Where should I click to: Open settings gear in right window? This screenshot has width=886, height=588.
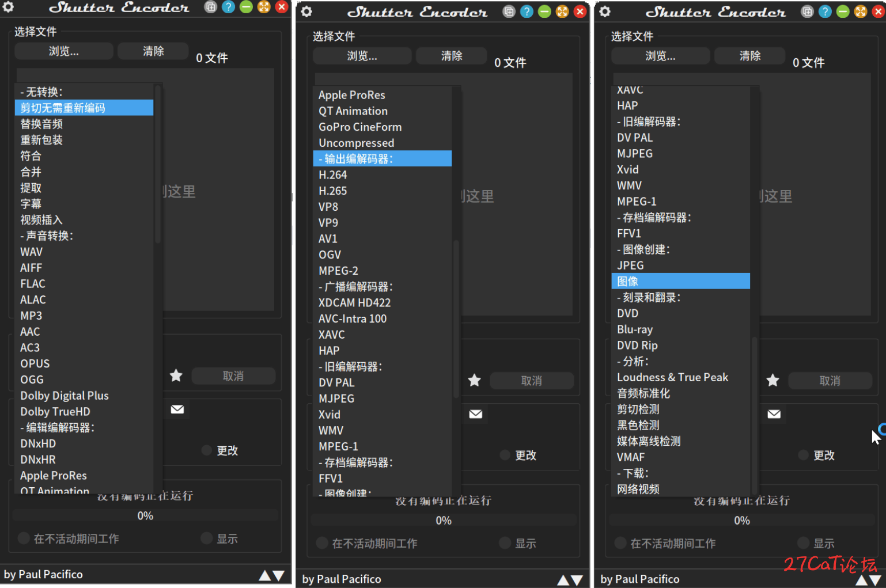(x=605, y=12)
